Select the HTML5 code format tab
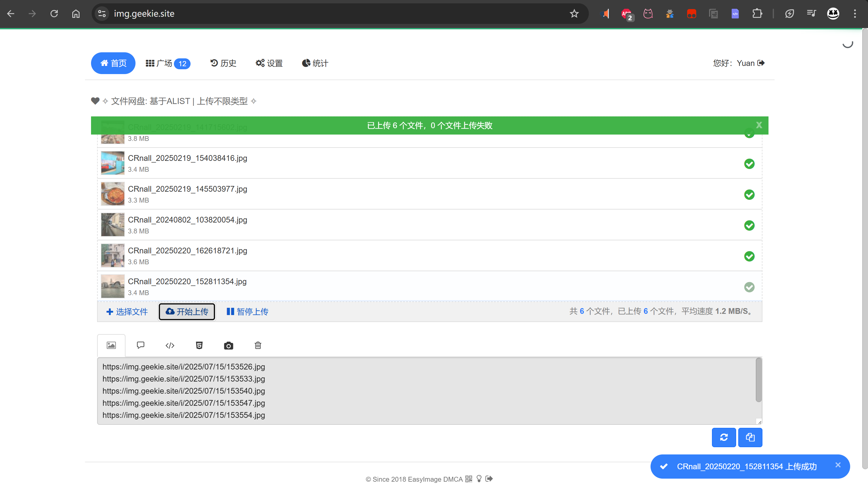This screenshot has width=868, height=488. pos(199,345)
